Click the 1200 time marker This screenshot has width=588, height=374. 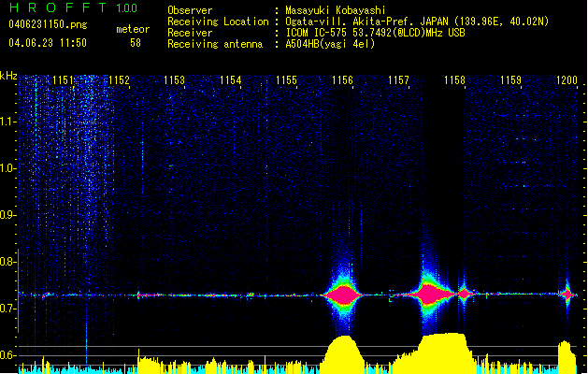pos(566,80)
